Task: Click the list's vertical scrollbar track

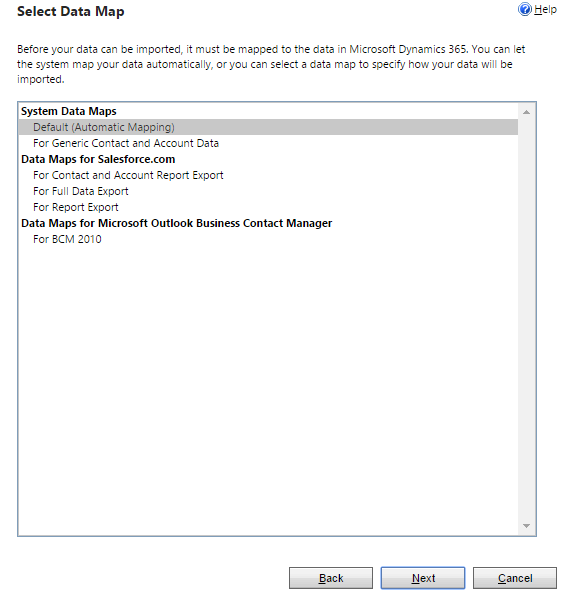Action: coord(526,319)
